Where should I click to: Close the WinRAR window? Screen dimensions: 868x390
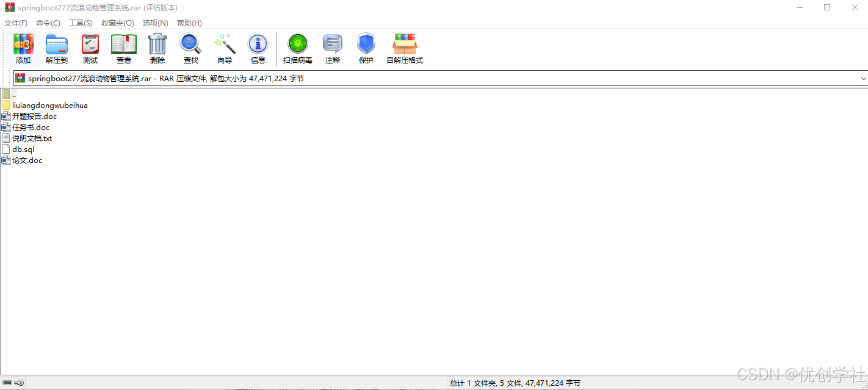[855, 7]
